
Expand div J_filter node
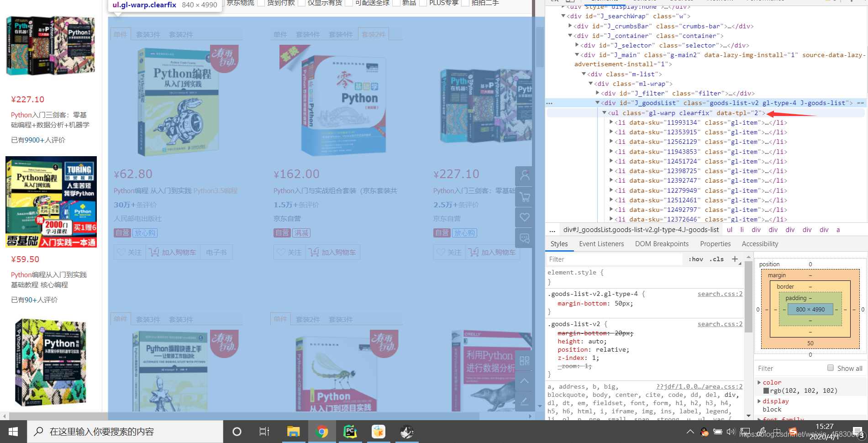pos(597,93)
